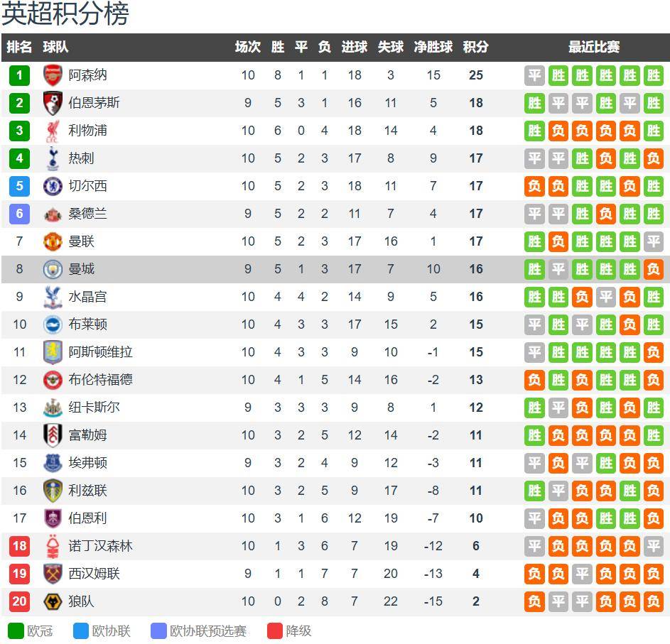The height and width of the screenshot is (644, 670).
Task: Click the Crystal Palace crest icon
Action: coord(53,297)
